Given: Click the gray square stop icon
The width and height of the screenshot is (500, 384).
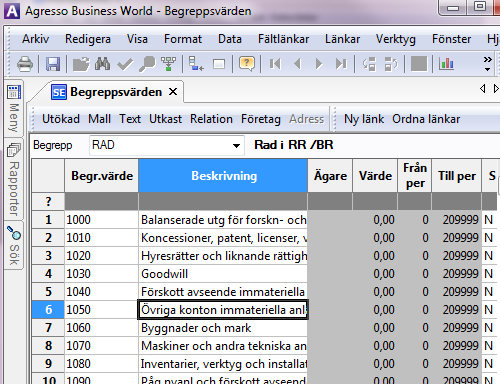Looking at the screenshot, I should (x=419, y=63).
